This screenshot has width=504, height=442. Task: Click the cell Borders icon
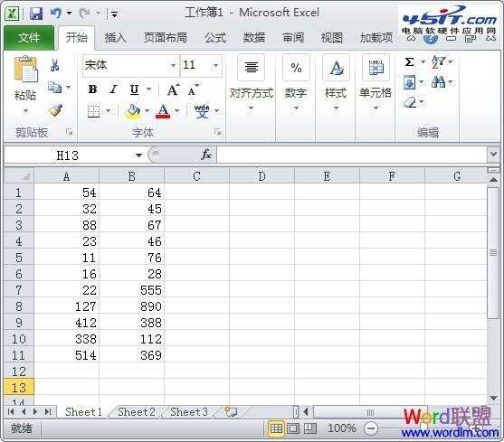(x=93, y=111)
